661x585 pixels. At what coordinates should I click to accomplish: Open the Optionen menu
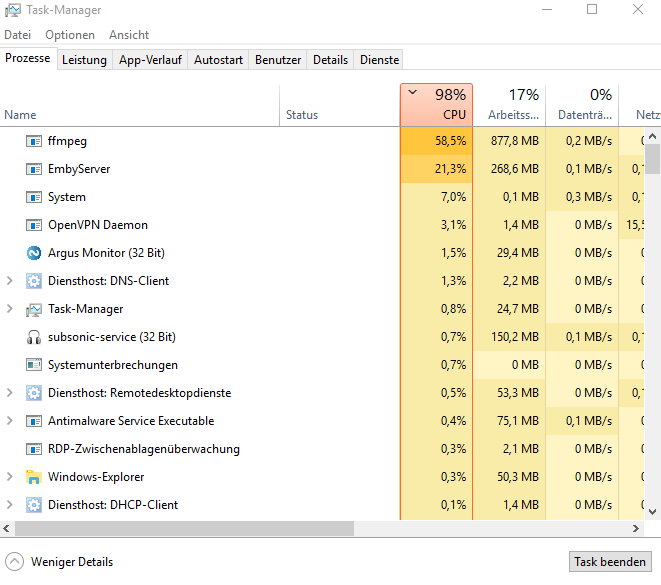(x=70, y=35)
